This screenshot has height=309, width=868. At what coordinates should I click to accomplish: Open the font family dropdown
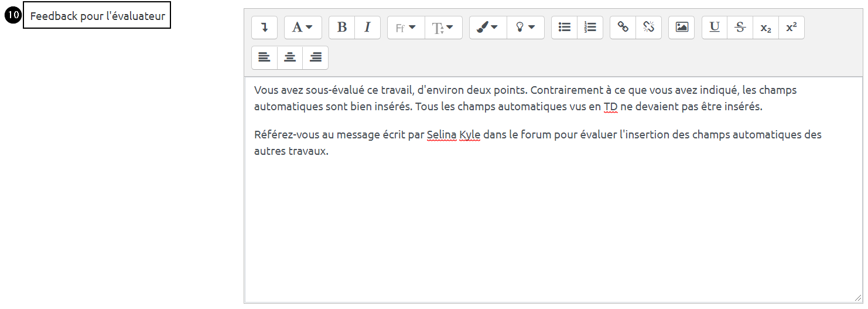click(406, 28)
